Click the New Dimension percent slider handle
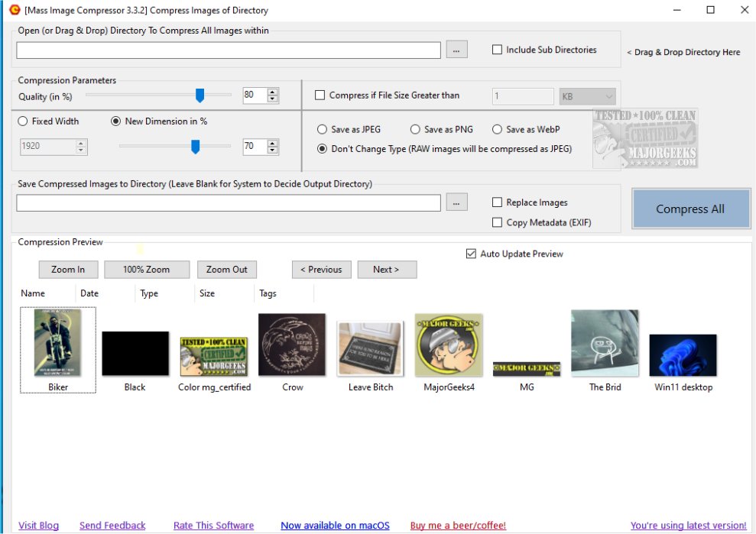Viewport: 756px width, 534px height. point(195,147)
